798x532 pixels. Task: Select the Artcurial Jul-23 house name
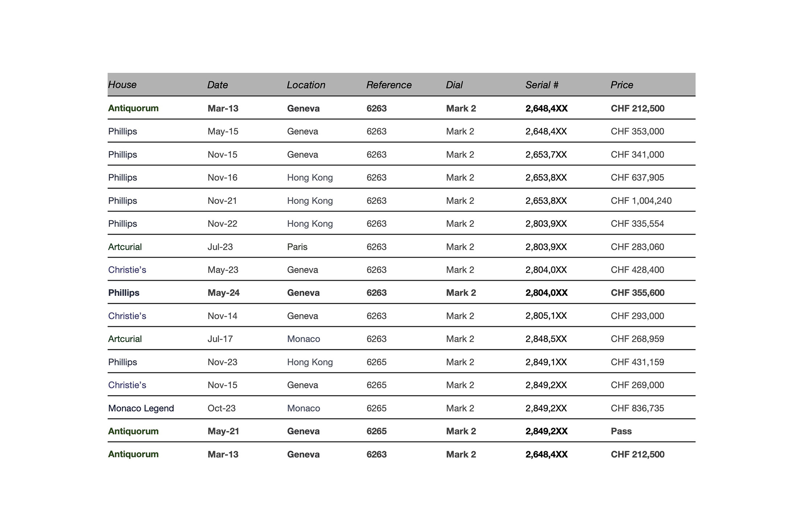(x=125, y=247)
